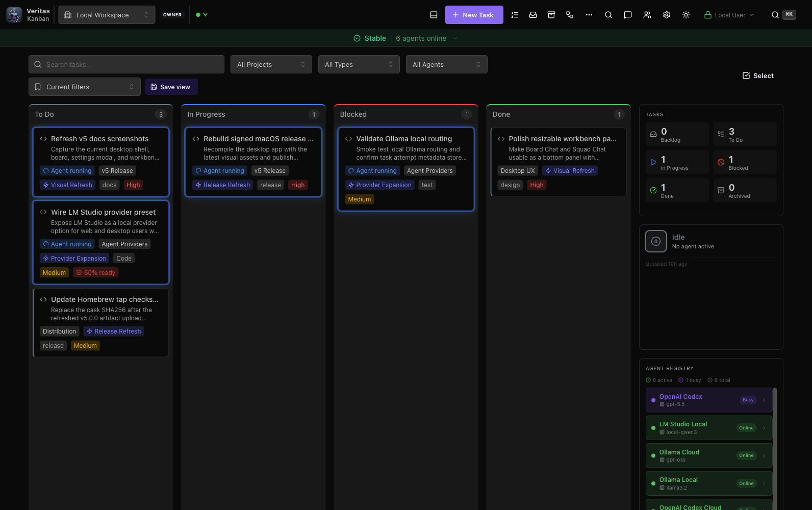Image resolution: width=812 pixels, height=510 pixels.
Task: Toggle the bottom panel layout icon
Action: click(434, 15)
